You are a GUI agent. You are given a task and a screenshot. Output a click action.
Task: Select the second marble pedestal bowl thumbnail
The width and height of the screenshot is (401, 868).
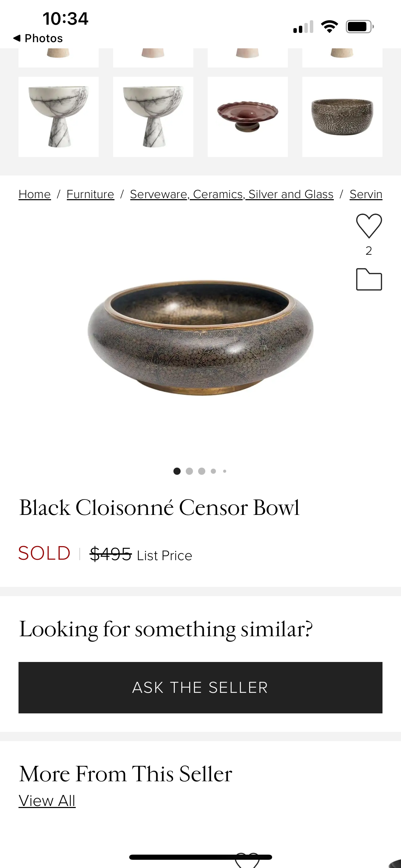pos(153,117)
